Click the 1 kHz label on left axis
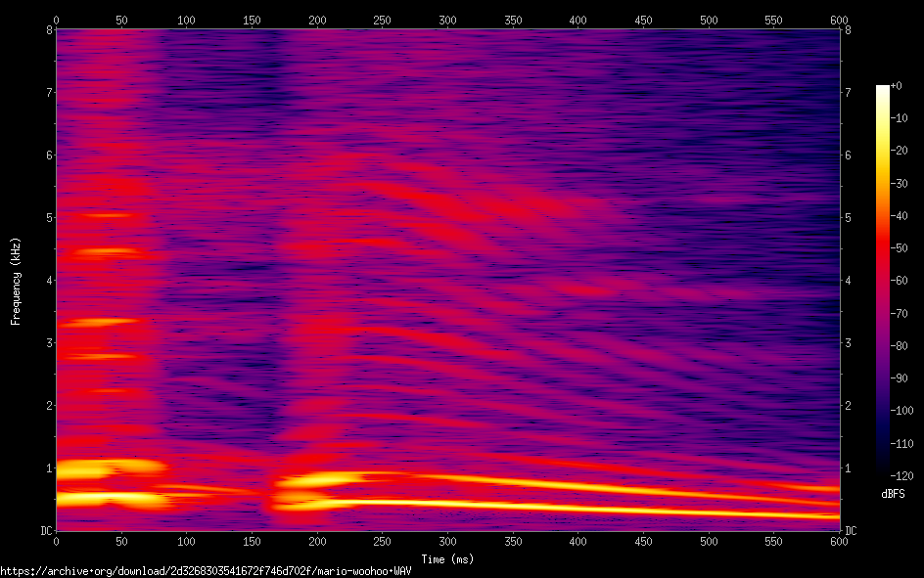Image resolution: width=924 pixels, height=578 pixels. pos(47,467)
